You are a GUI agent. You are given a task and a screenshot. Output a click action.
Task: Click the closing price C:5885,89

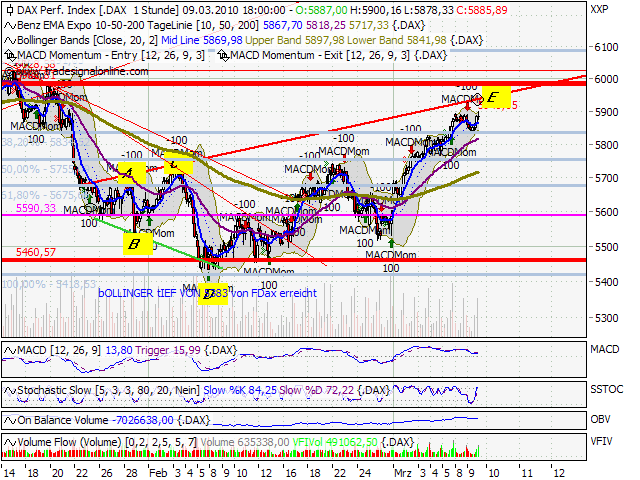(x=482, y=10)
